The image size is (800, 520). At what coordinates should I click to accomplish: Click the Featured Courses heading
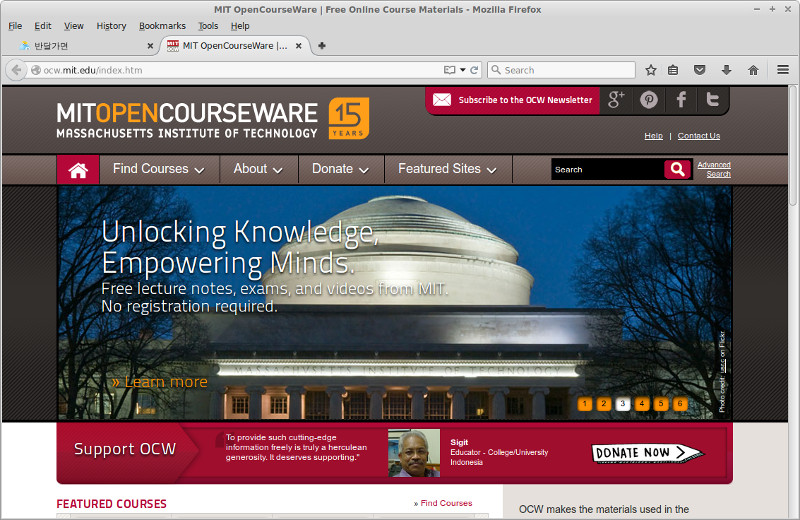(x=111, y=504)
